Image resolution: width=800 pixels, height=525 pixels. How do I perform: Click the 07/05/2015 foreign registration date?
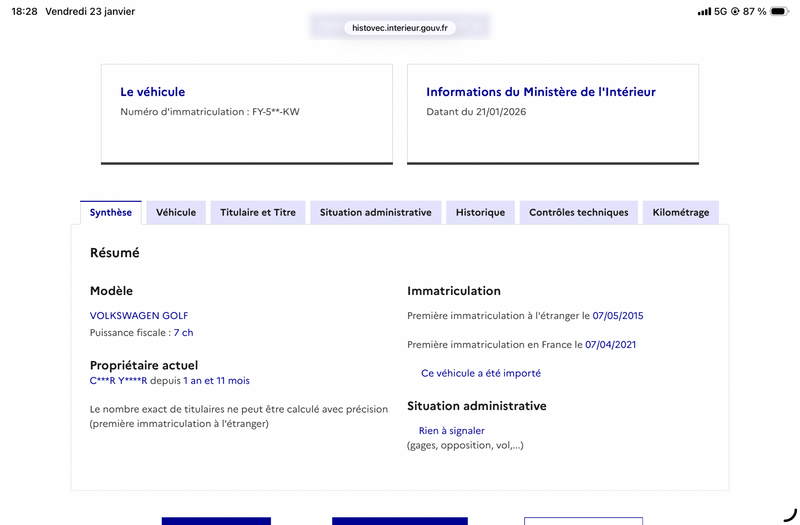[x=618, y=316]
